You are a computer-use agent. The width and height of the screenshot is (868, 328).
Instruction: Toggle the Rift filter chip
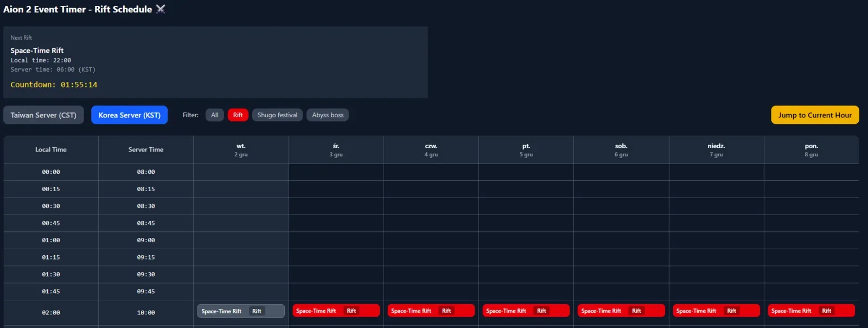238,115
